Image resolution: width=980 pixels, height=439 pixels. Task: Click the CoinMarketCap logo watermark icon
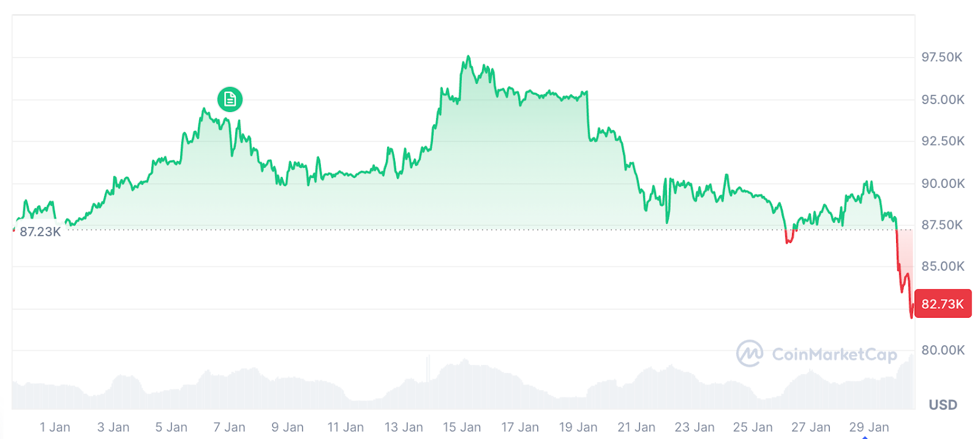click(x=749, y=354)
